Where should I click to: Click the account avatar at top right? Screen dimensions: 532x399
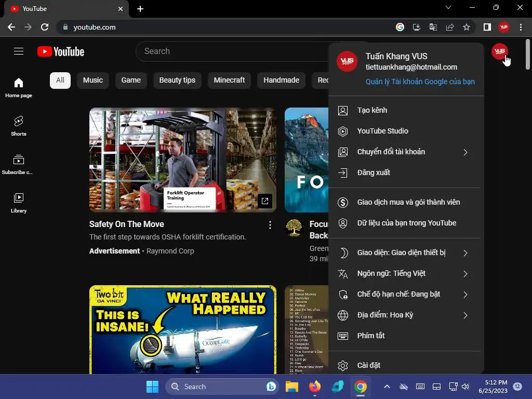(x=499, y=51)
